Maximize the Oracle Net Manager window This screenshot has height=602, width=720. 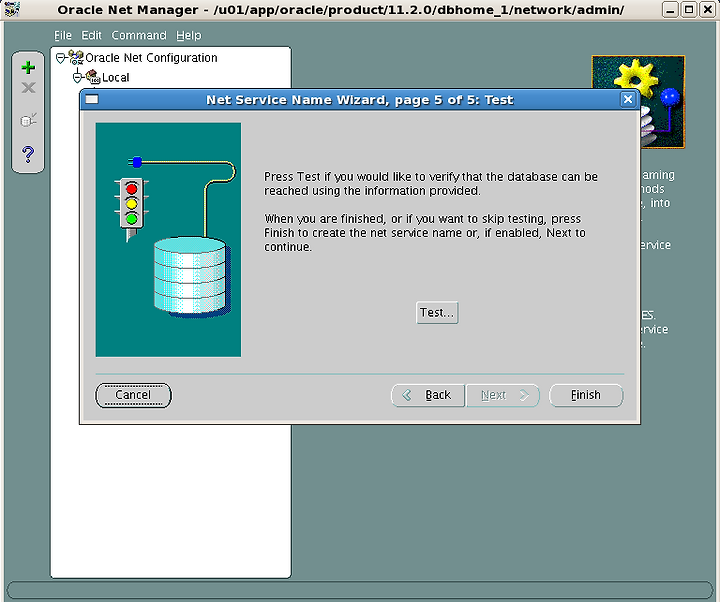[689, 9]
